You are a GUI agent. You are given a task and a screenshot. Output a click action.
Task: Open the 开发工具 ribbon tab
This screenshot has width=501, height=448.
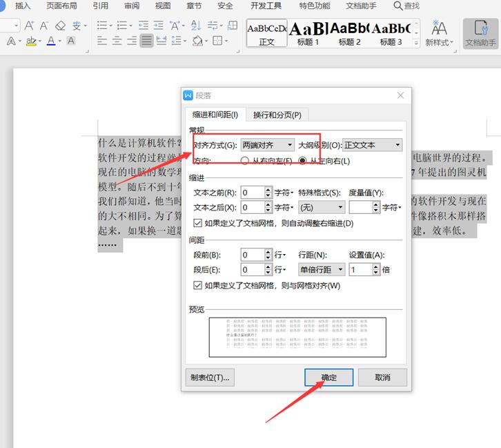pyautogui.click(x=266, y=6)
